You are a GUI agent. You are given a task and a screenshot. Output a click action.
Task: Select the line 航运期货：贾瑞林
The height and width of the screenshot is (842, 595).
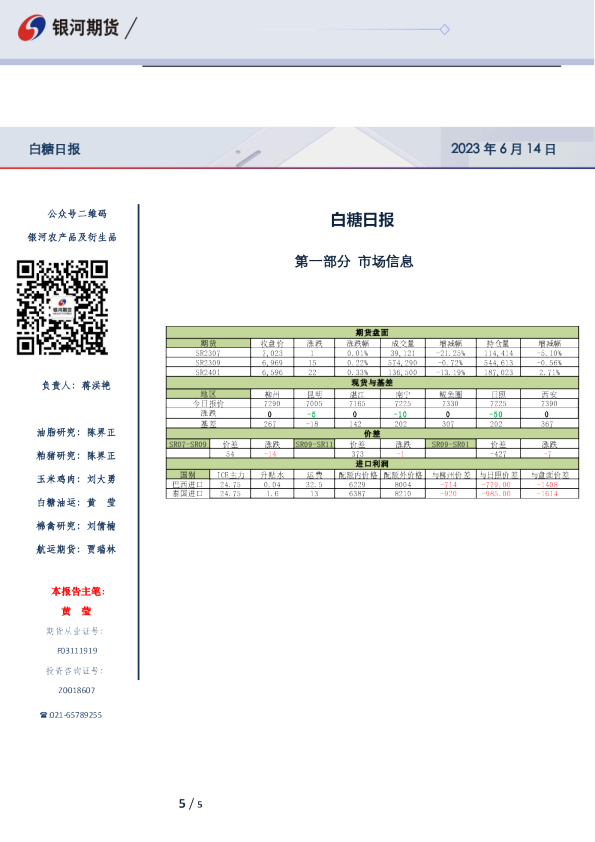[x=76, y=549]
